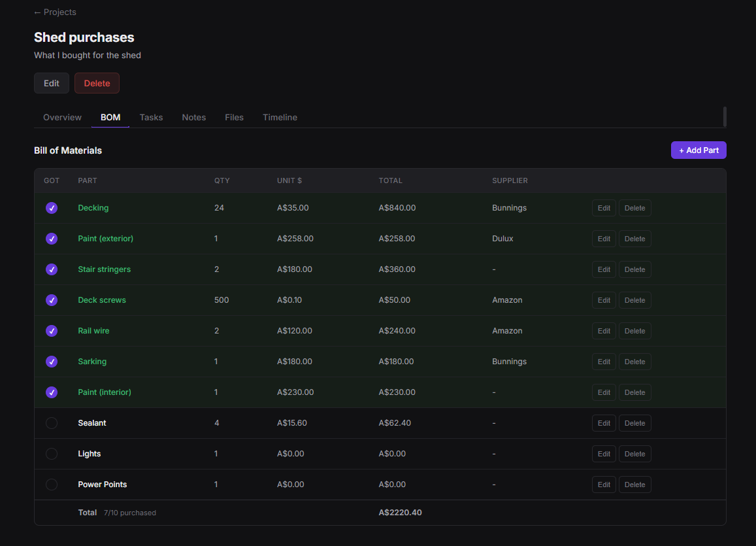Edit the Paint (exterior) part row

tap(604, 239)
